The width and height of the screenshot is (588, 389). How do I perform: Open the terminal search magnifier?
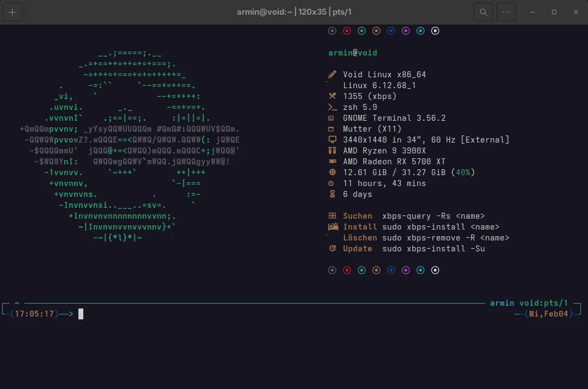pos(483,12)
